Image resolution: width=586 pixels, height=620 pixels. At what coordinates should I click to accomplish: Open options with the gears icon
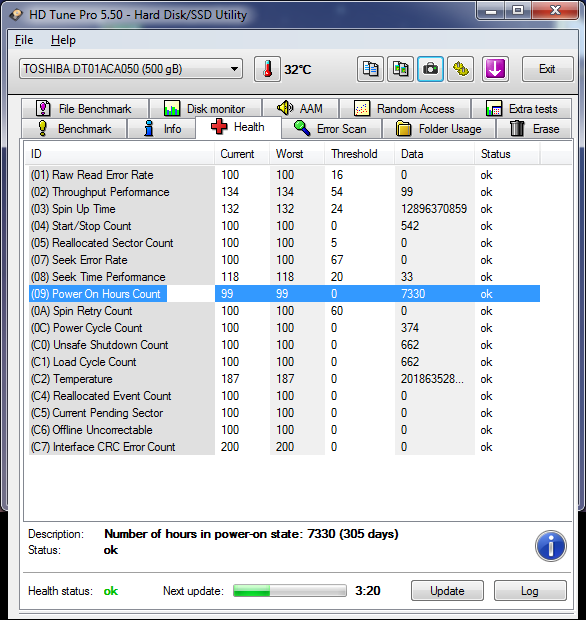point(460,69)
